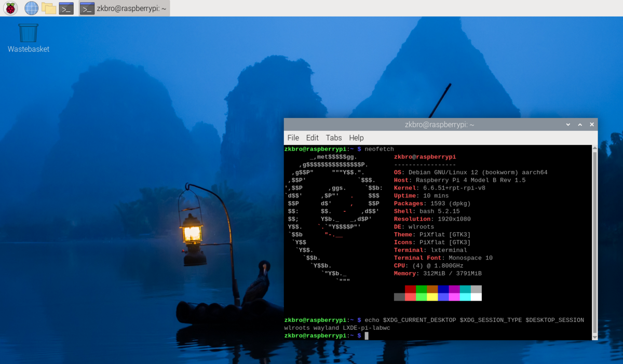
Task: Open the Raspberry Pi applications menu
Action: pos(10,8)
